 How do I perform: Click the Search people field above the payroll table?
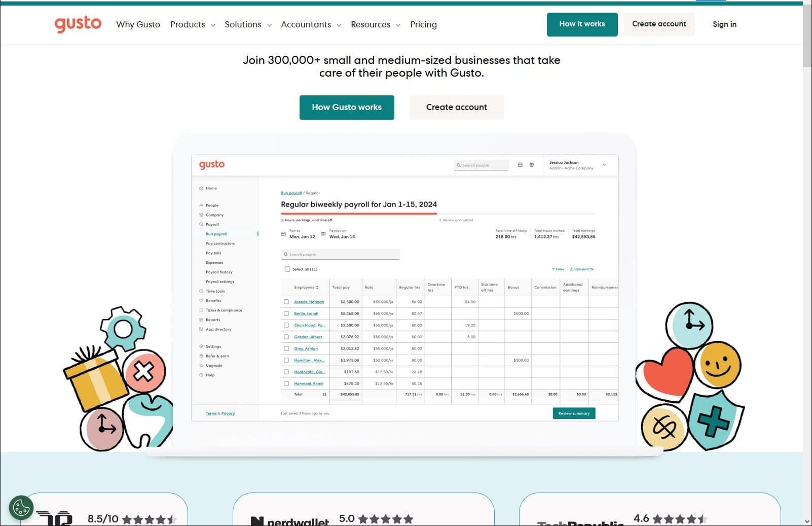341,254
